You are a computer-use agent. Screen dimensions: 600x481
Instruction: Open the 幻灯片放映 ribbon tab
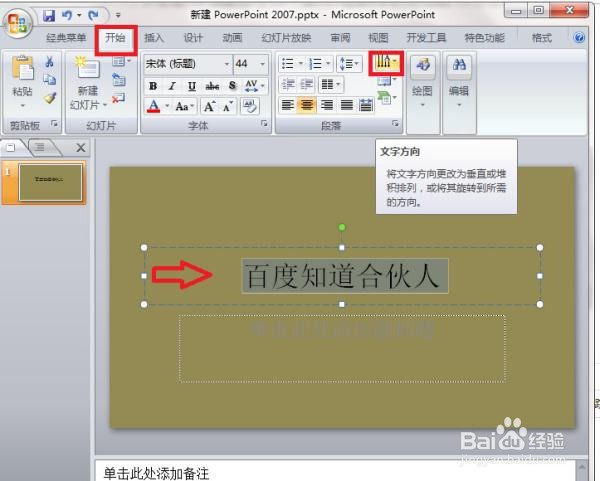[x=287, y=38]
